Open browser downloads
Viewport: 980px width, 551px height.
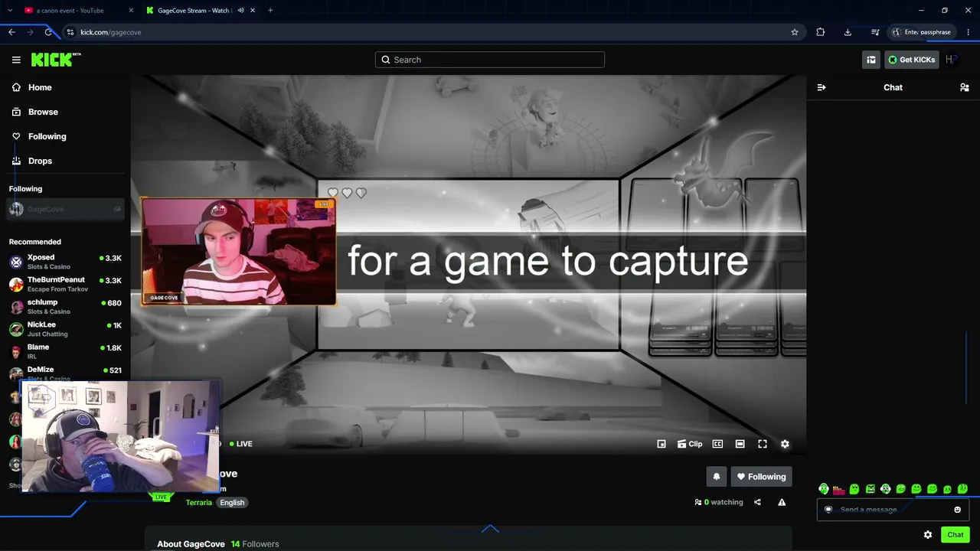[848, 32]
